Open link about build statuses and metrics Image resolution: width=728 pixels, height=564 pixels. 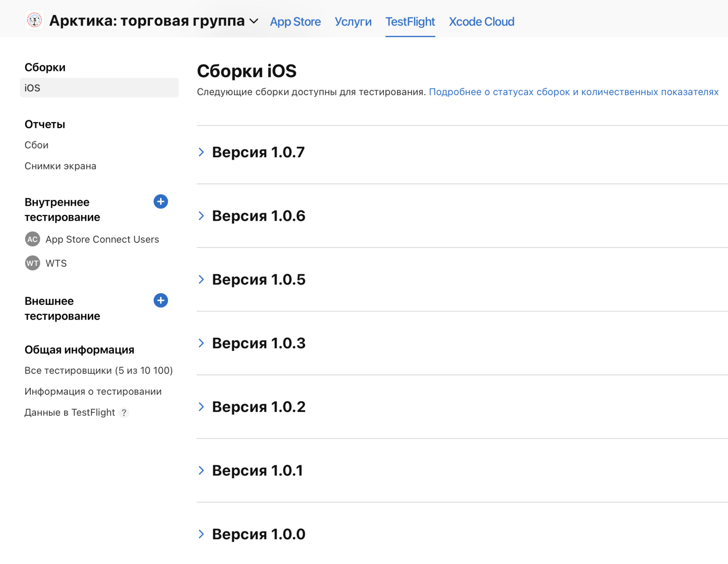[574, 92]
